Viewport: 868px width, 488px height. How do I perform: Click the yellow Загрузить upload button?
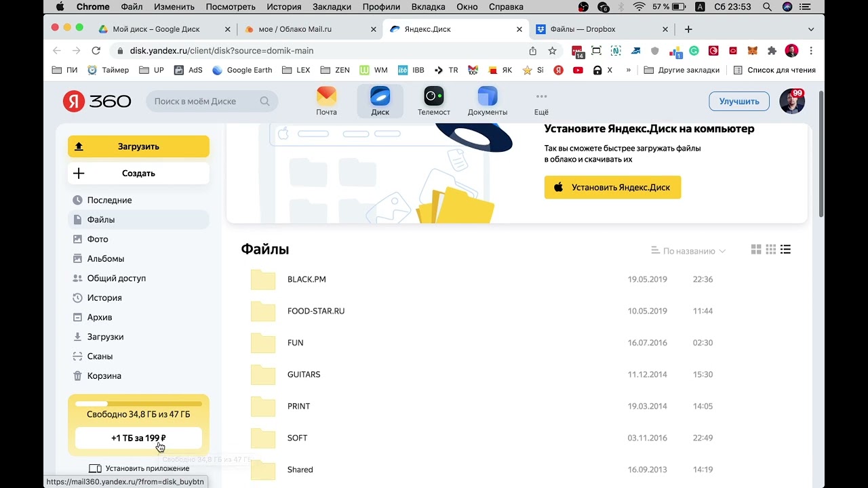click(x=138, y=146)
